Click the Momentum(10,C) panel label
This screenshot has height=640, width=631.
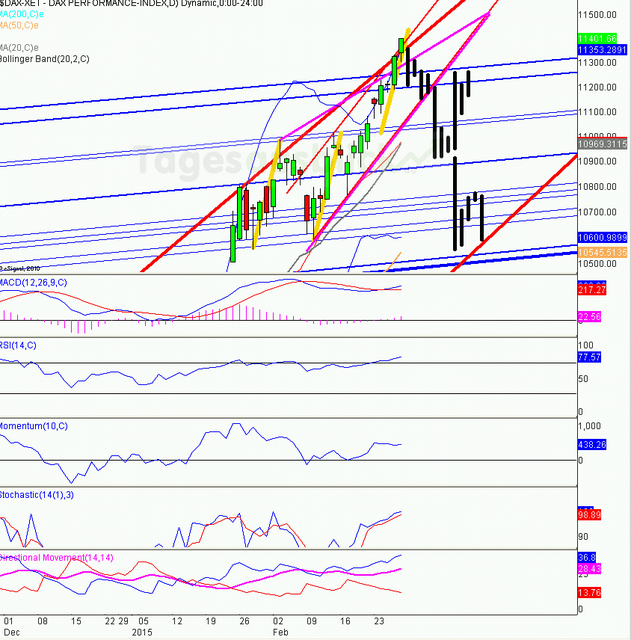39,427
